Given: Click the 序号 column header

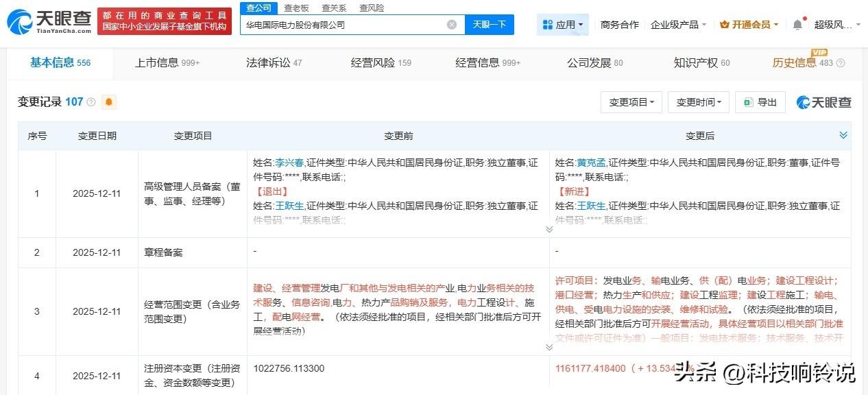Looking at the screenshot, I should [x=37, y=136].
